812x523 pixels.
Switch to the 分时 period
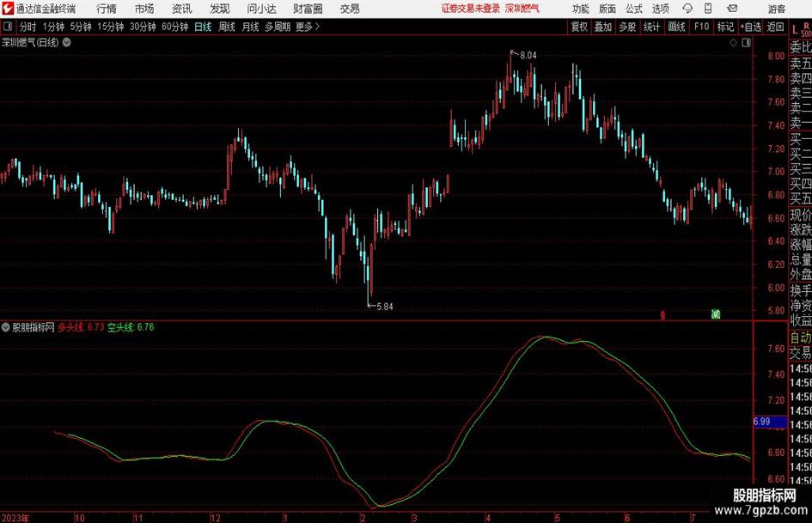(27, 27)
